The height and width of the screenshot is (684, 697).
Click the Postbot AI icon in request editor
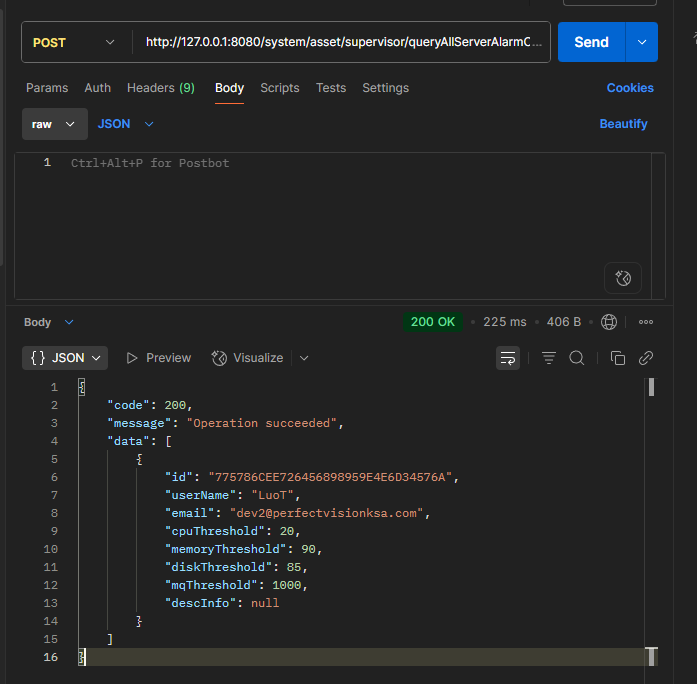[x=623, y=278]
